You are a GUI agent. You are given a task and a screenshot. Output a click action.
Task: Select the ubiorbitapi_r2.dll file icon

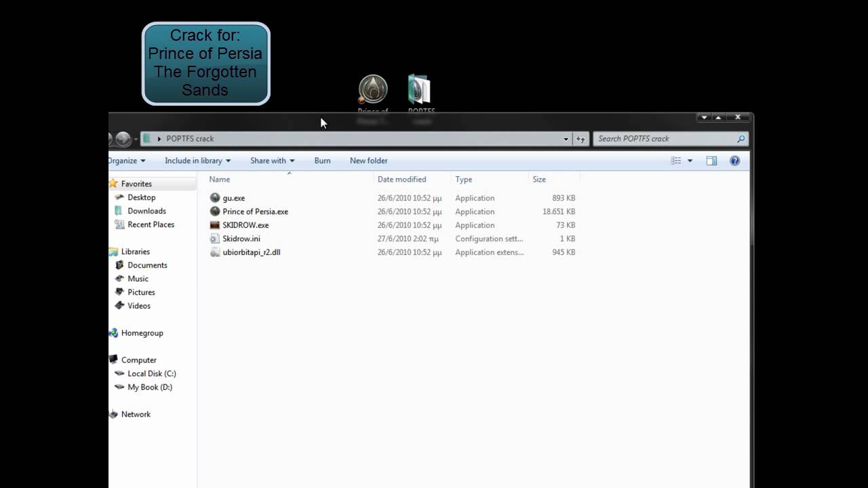pyautogui.click(x=215, y=252)
